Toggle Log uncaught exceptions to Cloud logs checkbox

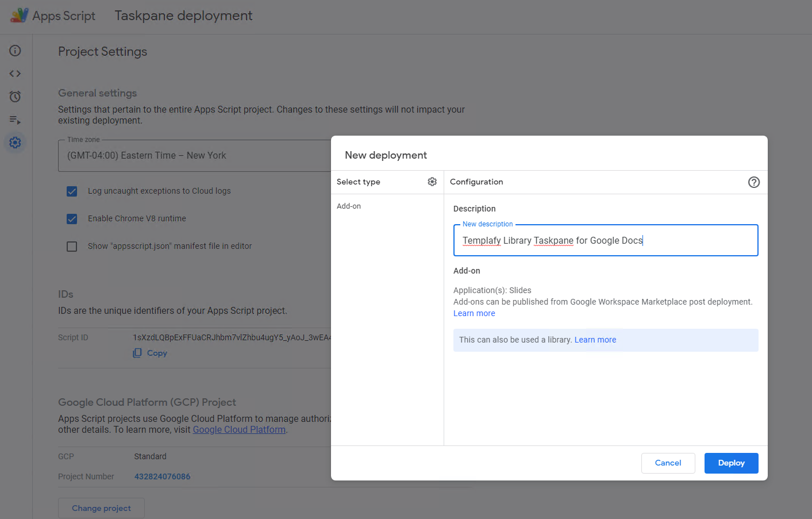click(x=72, y=191)
